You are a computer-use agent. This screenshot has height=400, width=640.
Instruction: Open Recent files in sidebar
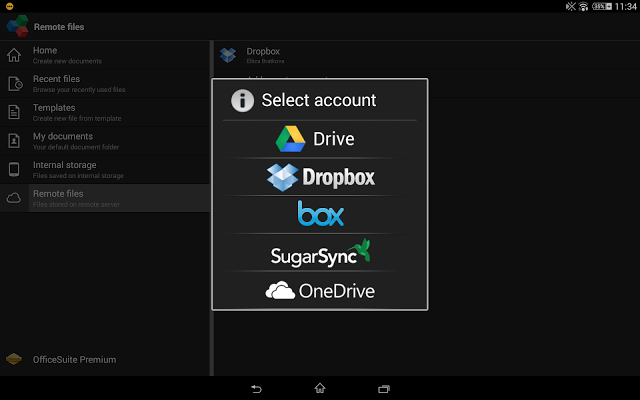[105, 84]
